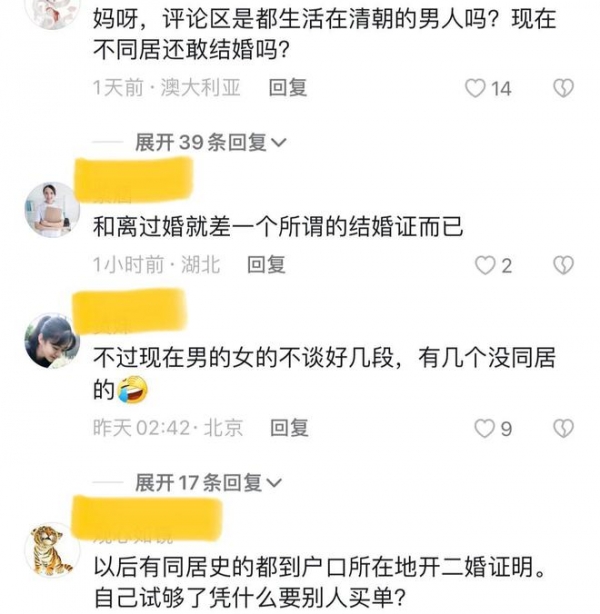This screenshot has width=600, height=614.
Task: Select the comment about second marriage certificates
Action: click(x=319, y=582)
